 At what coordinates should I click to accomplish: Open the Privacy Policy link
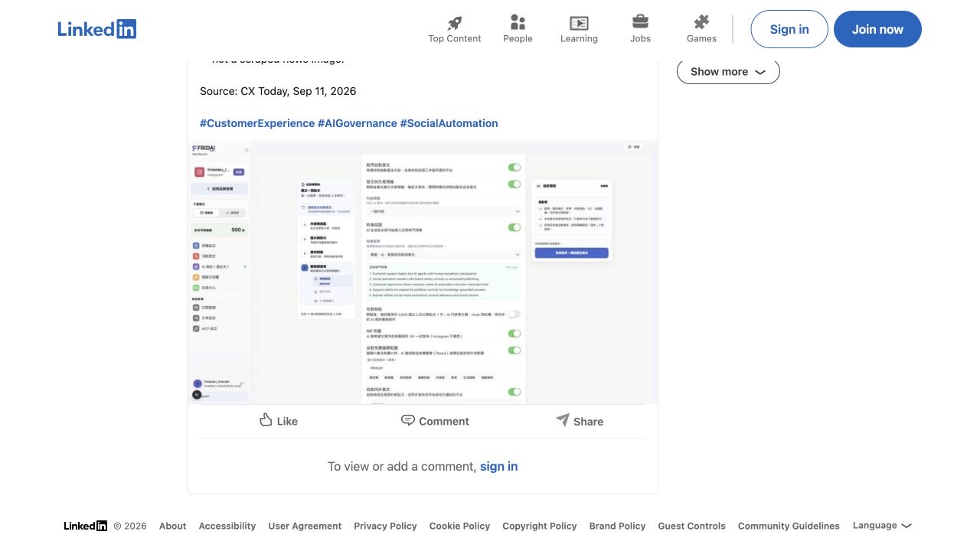tap(385, 526)
